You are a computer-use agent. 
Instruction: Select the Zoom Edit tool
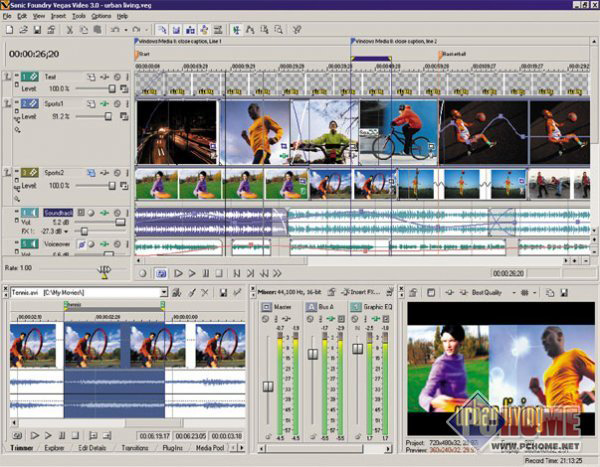[x=278, y=30]
